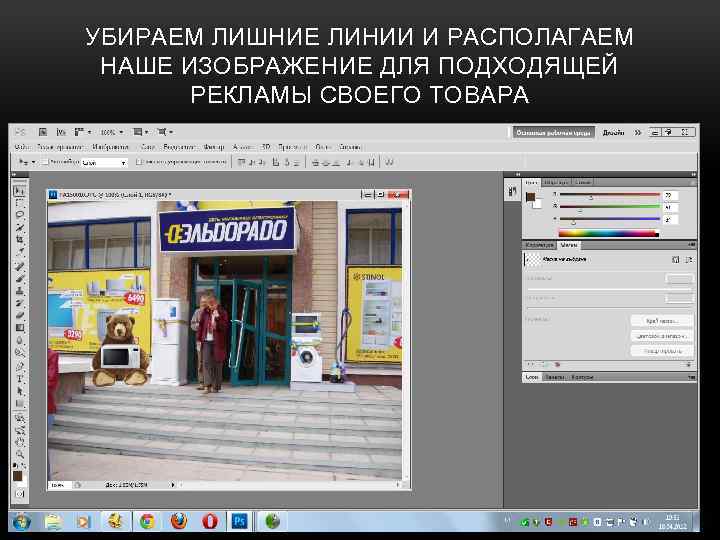720x540 pixels.
Task: Switch to the Дизайн workspace
Action: point(613,133)
